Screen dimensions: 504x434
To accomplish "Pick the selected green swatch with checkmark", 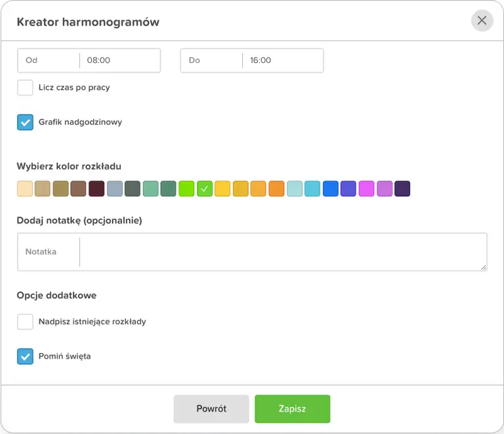I will [205, 189].
